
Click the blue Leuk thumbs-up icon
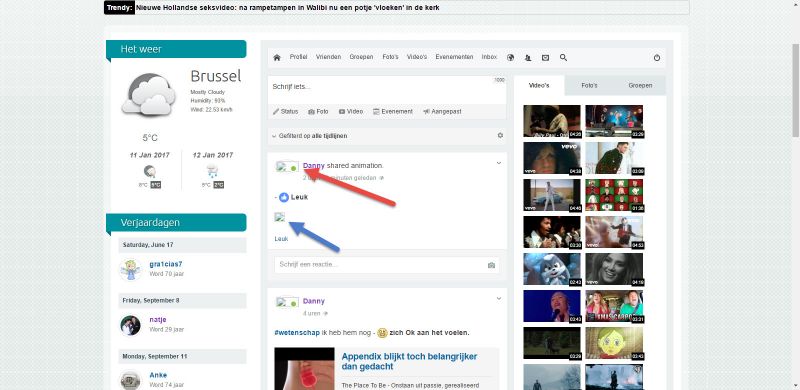pyautogui.click(x=284, y=197)
